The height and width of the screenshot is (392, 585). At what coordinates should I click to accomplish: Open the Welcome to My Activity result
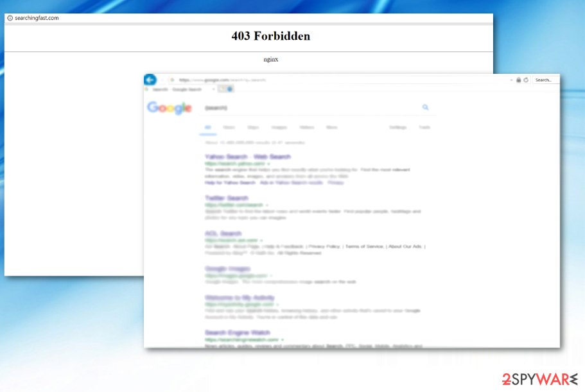240,297
